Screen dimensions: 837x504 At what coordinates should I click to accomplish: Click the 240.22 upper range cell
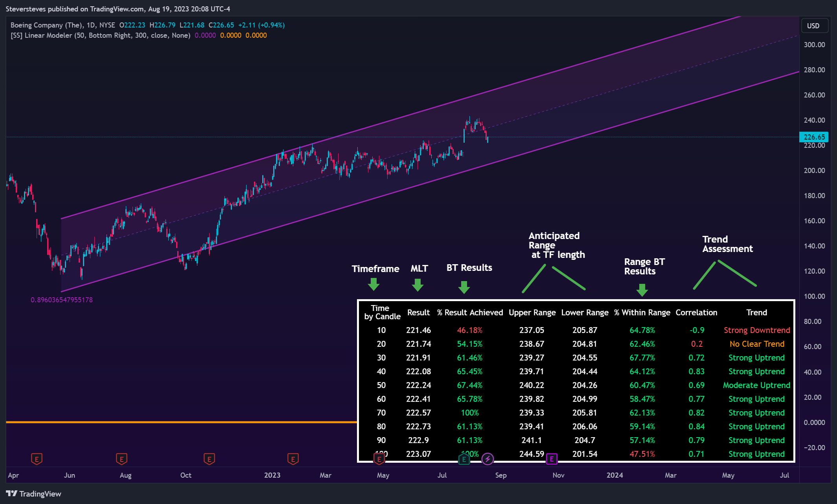coord(532,385)
